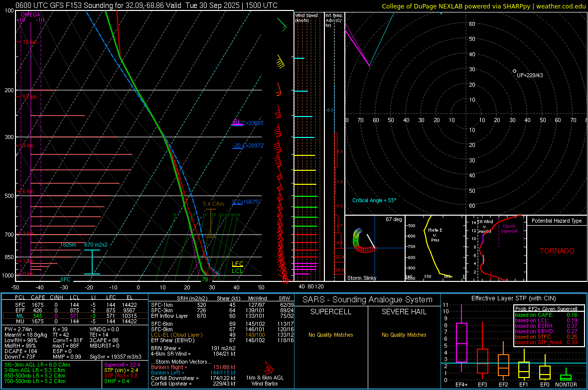Select the 'EFF' parcel row
The height and width of the screenshot is (390, 588).
pyautogui.click(x=75, y=310)
